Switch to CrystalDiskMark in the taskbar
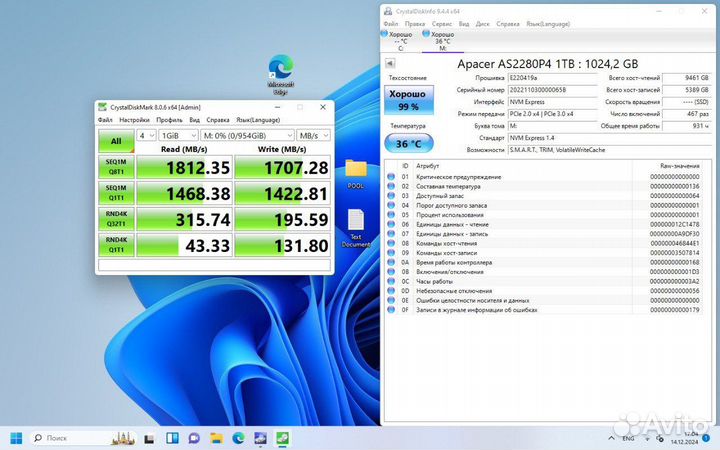This screenshot has height=450, width=720. click(282, 438)
